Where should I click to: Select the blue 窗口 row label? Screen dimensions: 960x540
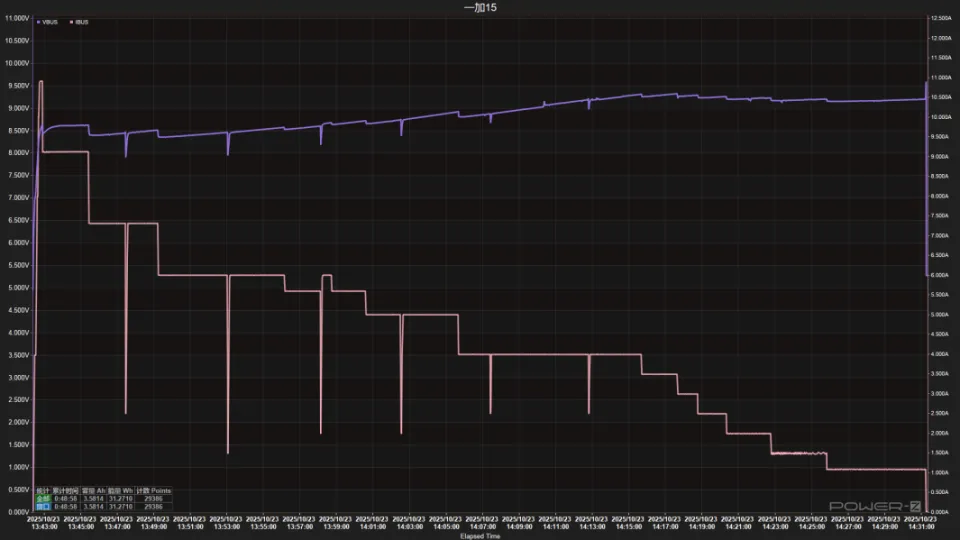coord(42,506)
